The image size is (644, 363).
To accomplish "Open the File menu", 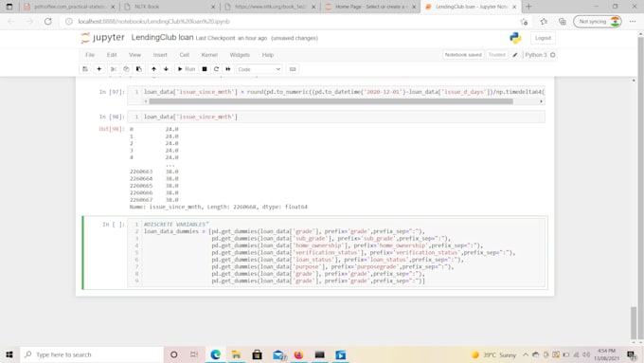I will coord(90,55).
